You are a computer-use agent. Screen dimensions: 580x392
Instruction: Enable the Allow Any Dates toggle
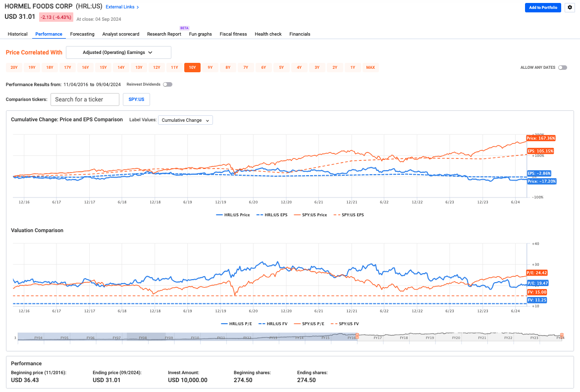[562, 67]
